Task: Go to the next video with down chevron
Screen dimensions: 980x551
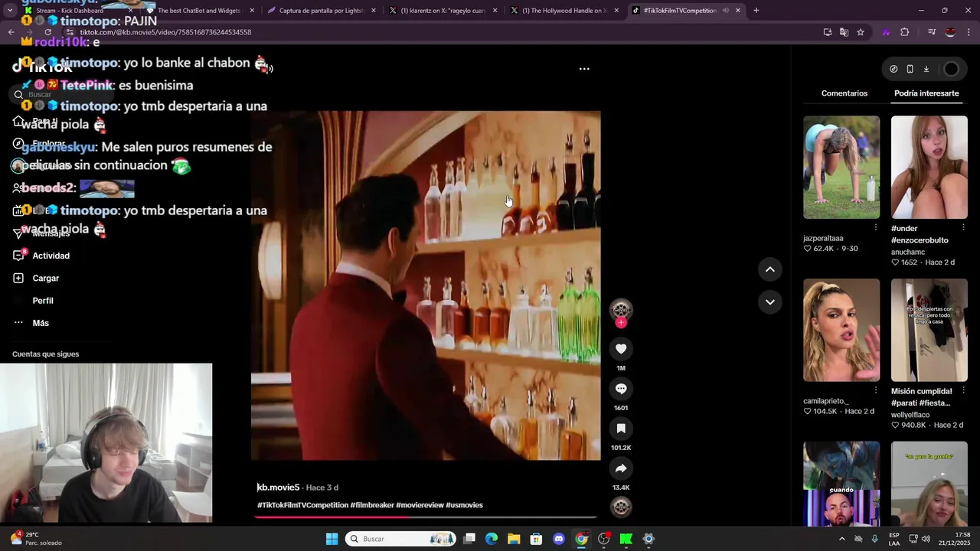Action: coord(770,302)
